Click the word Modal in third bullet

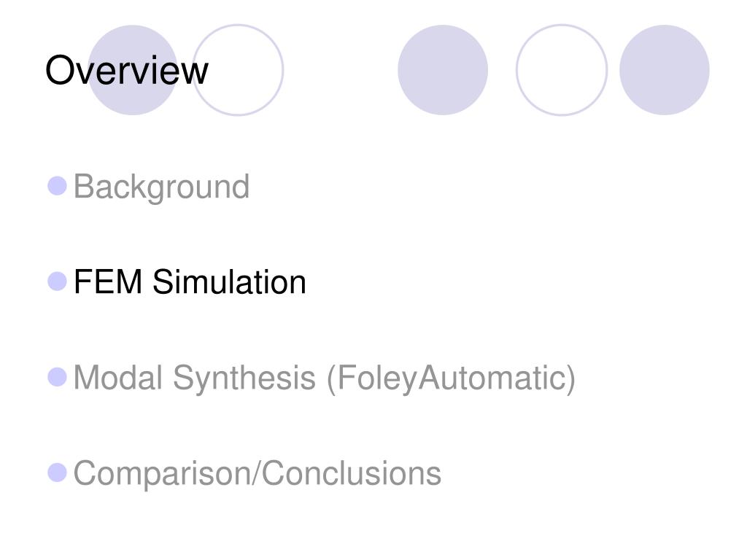pyautogui.click(x=118, y=378)
